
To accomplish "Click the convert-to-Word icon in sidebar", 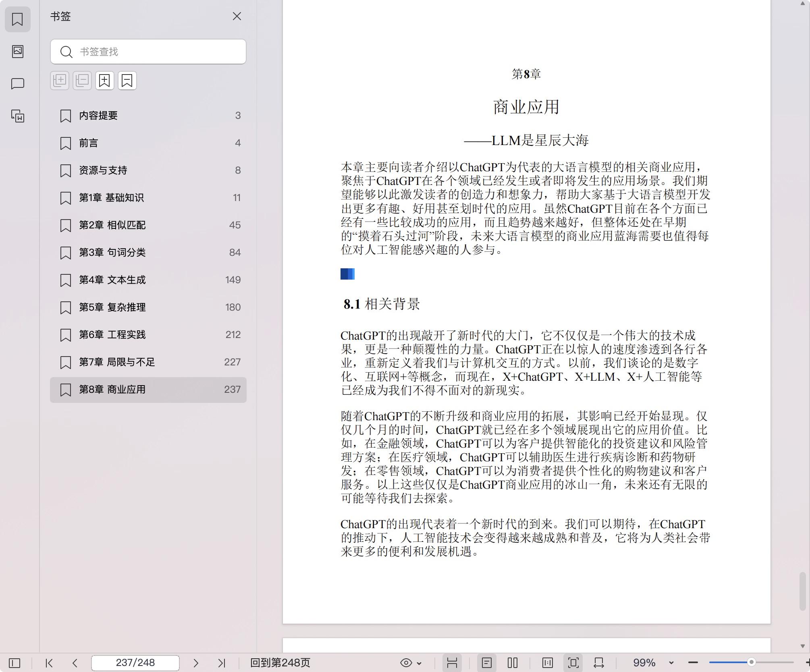I will (17, 116).
